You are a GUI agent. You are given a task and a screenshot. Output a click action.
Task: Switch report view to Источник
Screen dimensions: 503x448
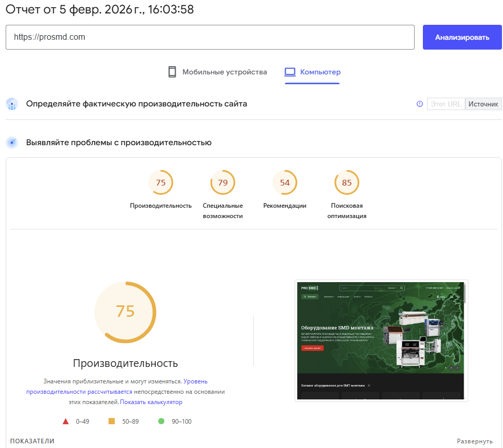(x=483, y=103)
